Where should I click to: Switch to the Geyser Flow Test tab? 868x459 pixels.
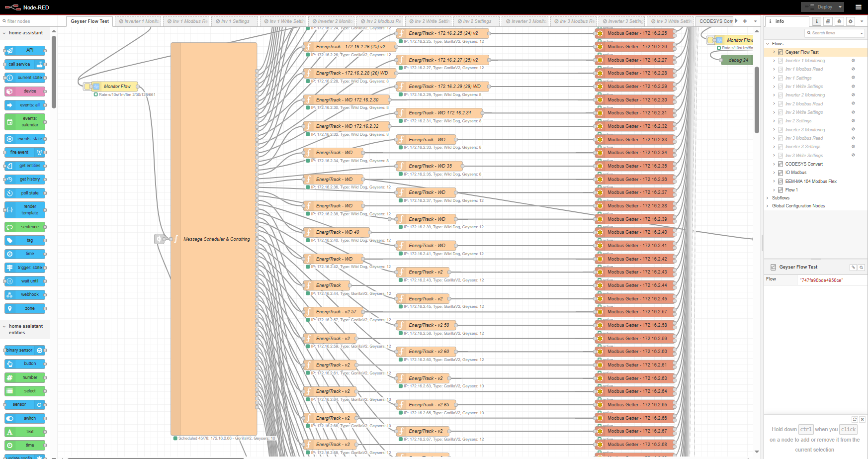89,21
